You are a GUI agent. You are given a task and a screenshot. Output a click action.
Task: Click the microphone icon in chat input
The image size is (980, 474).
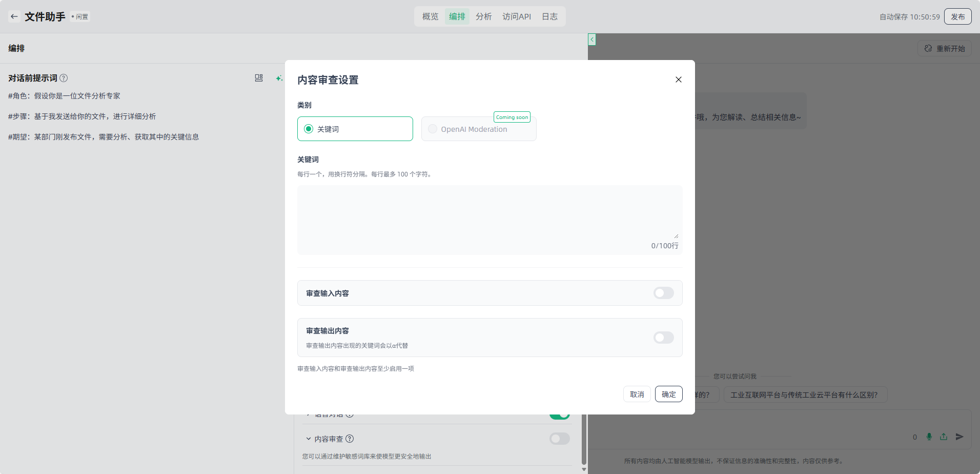pos(929,437)
